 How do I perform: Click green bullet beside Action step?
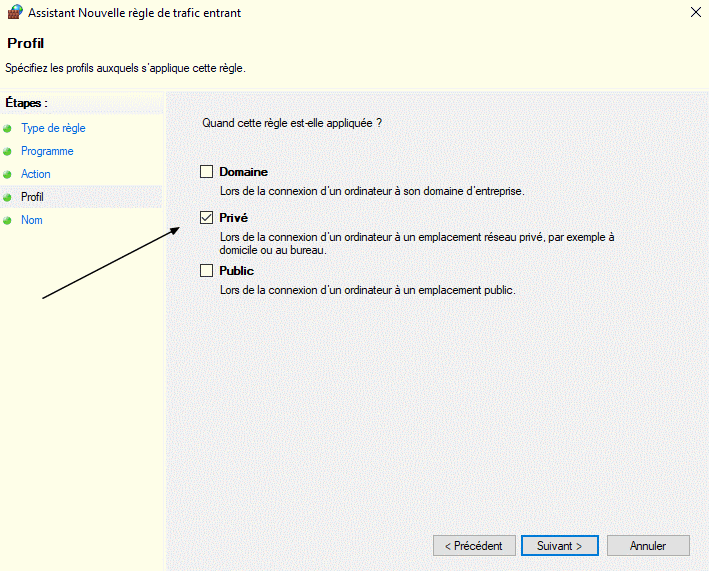[x=7, y=175]
